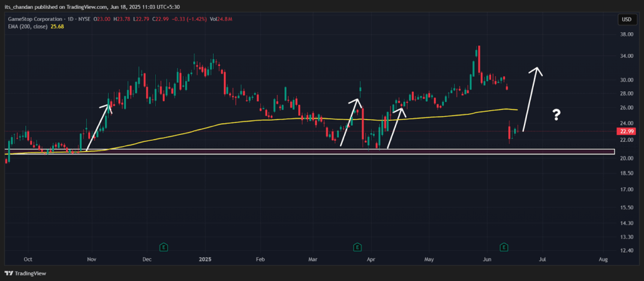Click the 30.00 price axis label
The image size is (644, 281).
[x=627, y=80]
